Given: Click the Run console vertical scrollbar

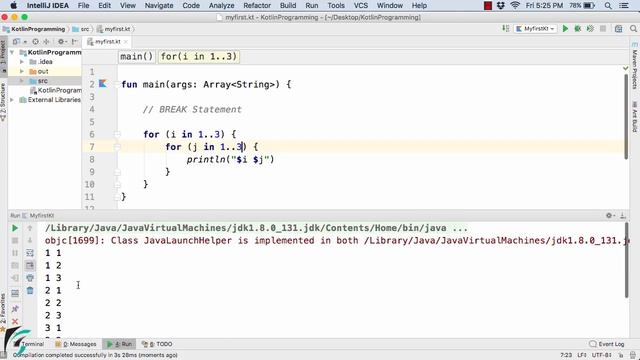Looking at the screenshot, I should pos(626,260).
